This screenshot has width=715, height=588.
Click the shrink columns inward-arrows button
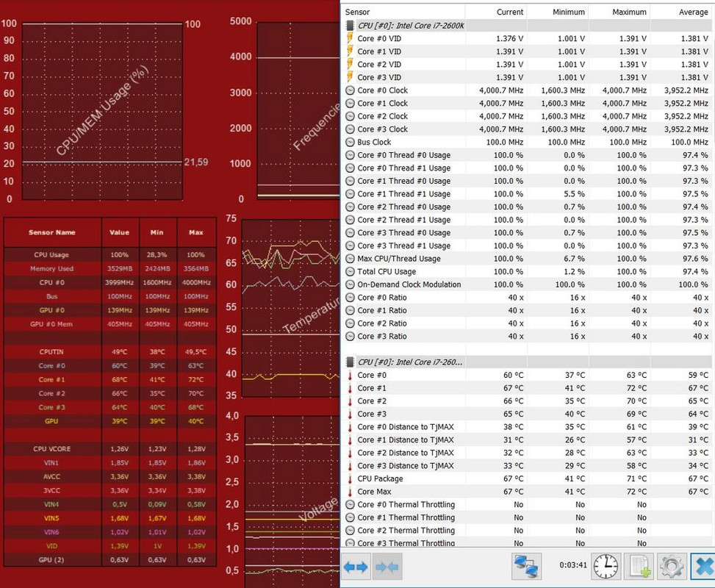(x=387, y=567)
